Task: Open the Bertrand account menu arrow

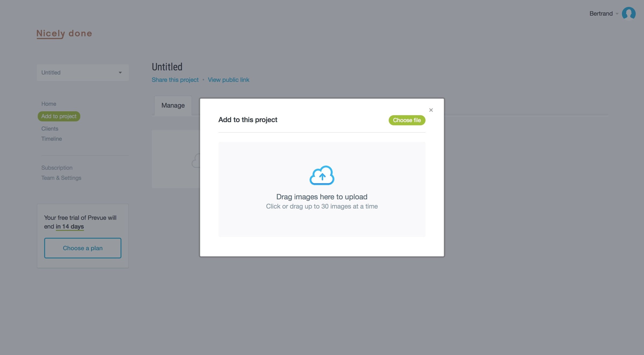Action: click(617, 14)
